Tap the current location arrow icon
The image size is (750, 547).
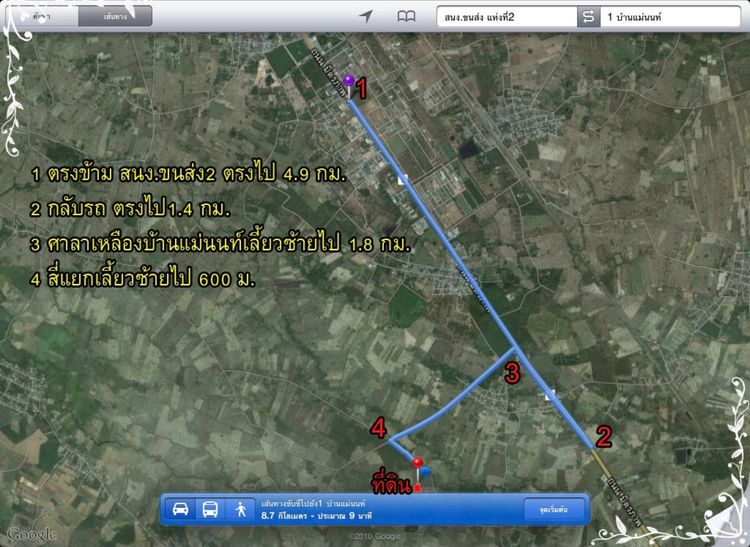[366, 17]
